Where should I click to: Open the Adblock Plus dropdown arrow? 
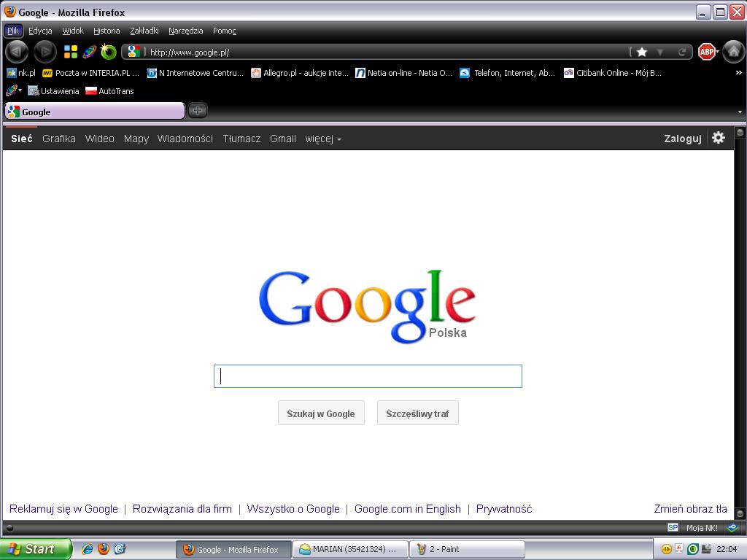click(x=717, y=52)
